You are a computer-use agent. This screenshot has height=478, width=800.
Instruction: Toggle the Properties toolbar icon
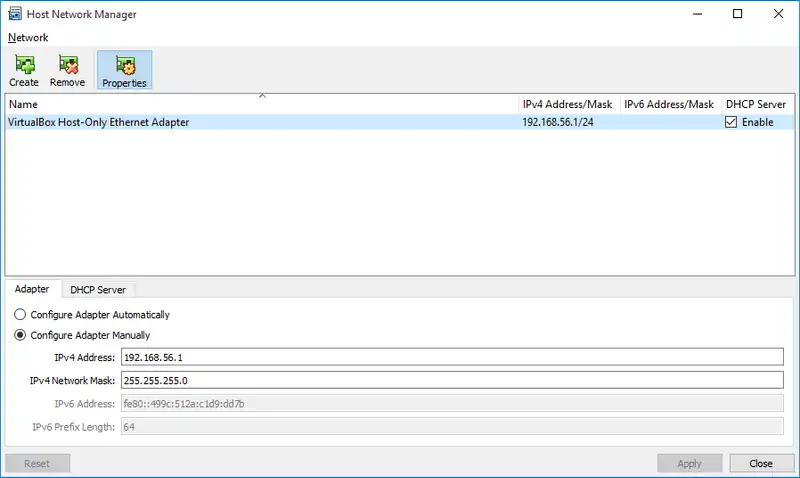pyautogui.click(x=124, y=67)
